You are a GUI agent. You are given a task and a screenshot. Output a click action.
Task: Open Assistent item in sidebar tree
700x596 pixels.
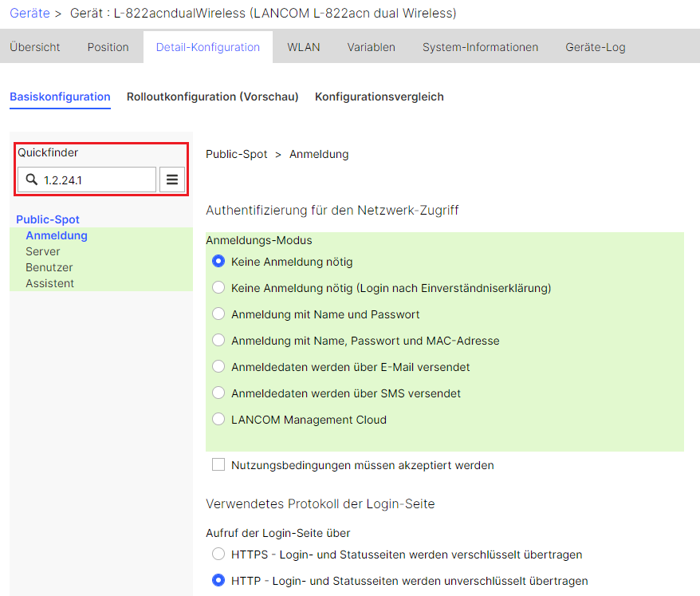[49, 283]
